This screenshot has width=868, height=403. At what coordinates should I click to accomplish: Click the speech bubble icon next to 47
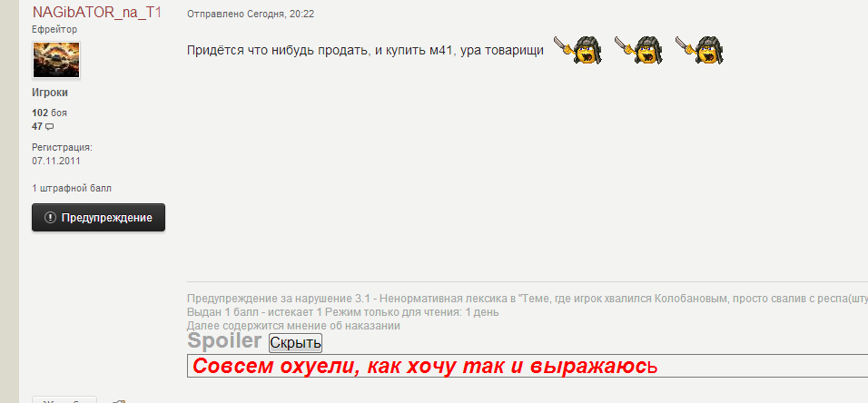[x=50, y=127]
